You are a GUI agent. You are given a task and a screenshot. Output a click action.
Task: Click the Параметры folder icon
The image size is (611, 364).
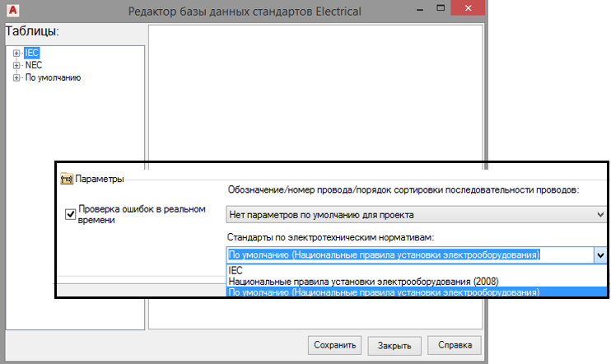67,179
